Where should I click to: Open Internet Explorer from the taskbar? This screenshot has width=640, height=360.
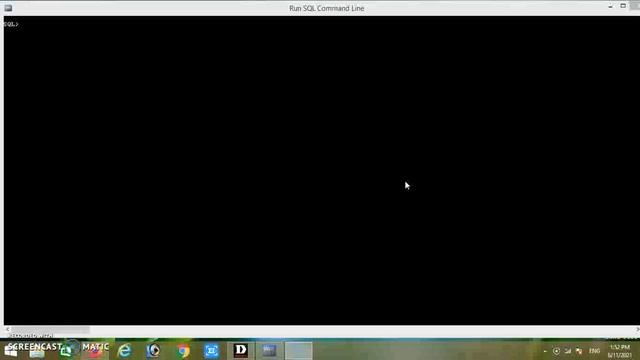124,351
